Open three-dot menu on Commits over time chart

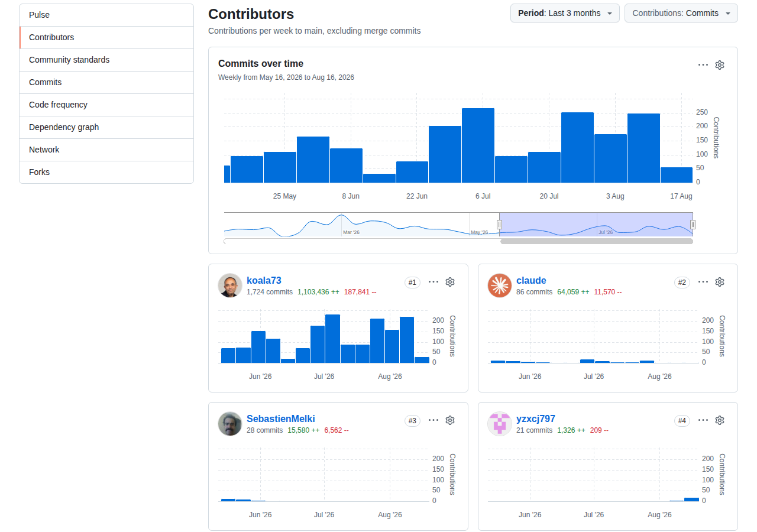click(x=703, y=65)
